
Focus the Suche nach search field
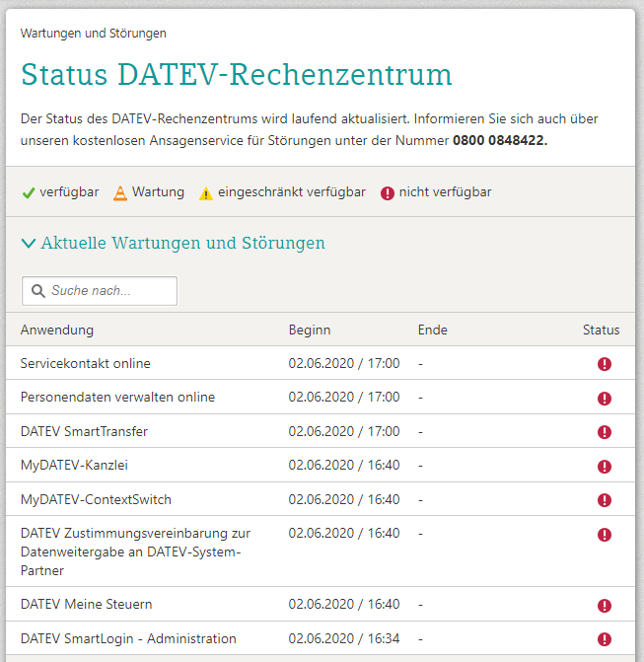[x=100, y=290]
